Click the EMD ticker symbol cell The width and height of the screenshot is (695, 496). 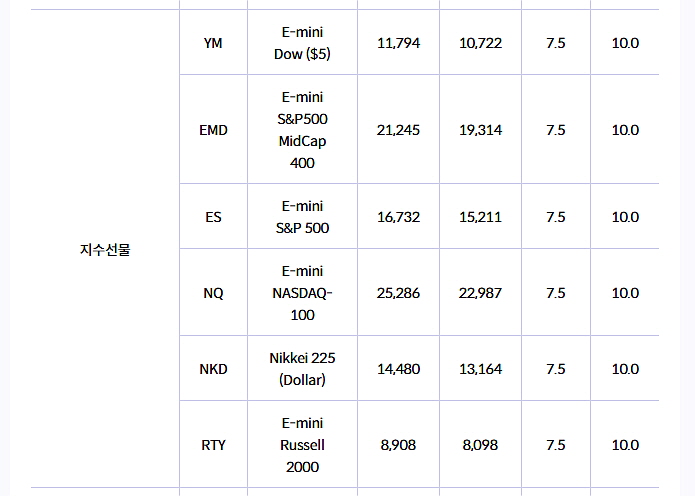click(x=213, y=130)
